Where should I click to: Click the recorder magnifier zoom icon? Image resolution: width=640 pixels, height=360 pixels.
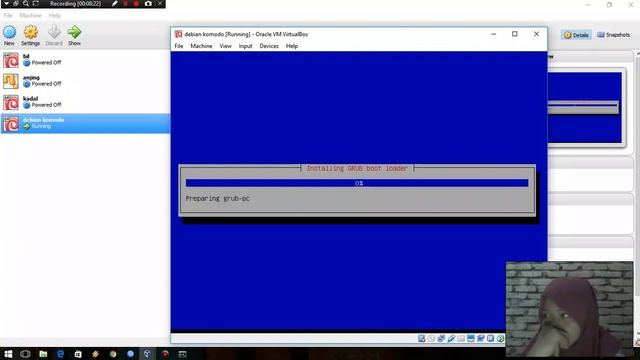pos(25,3)
